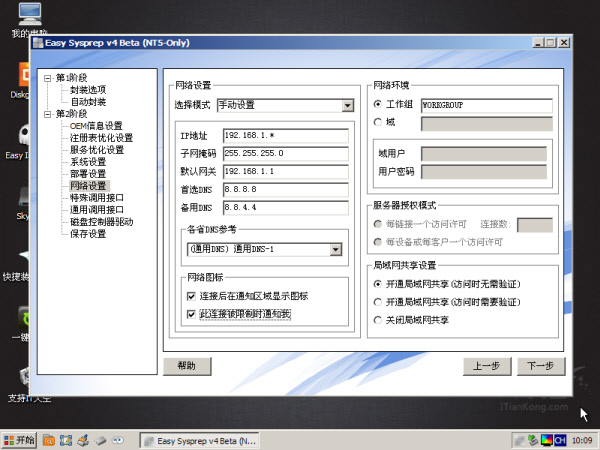This screenshot has height=450, width=600.
Task: Select 磁盘控制器驱动 in the tree
Action: [101, 222]
